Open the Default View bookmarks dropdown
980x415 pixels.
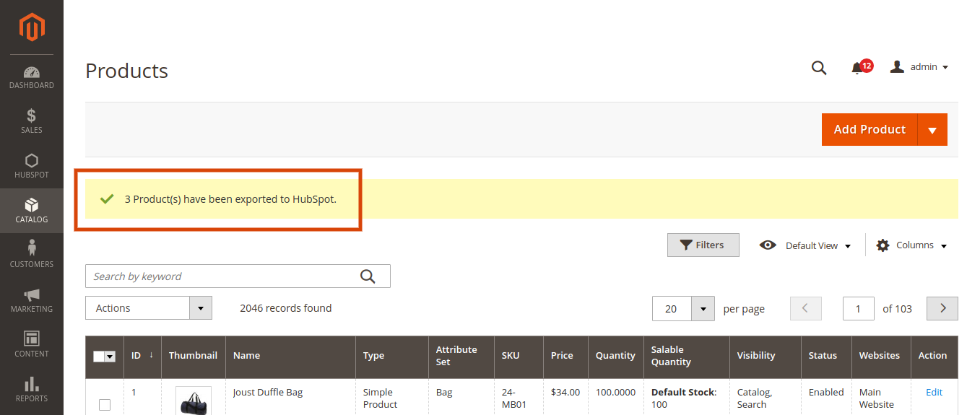click(806, 245)
